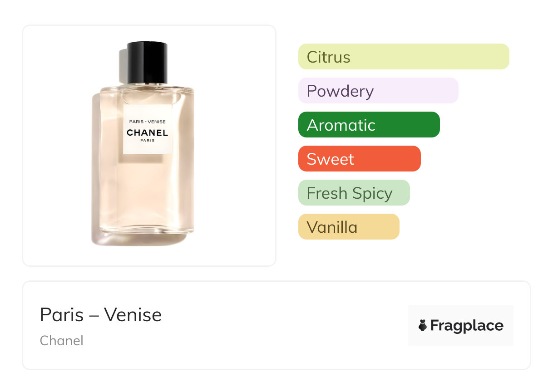Select the golden Vanilla accord bar
The width and height of the screenshot is (553, 392).
[x=348, y=227]
